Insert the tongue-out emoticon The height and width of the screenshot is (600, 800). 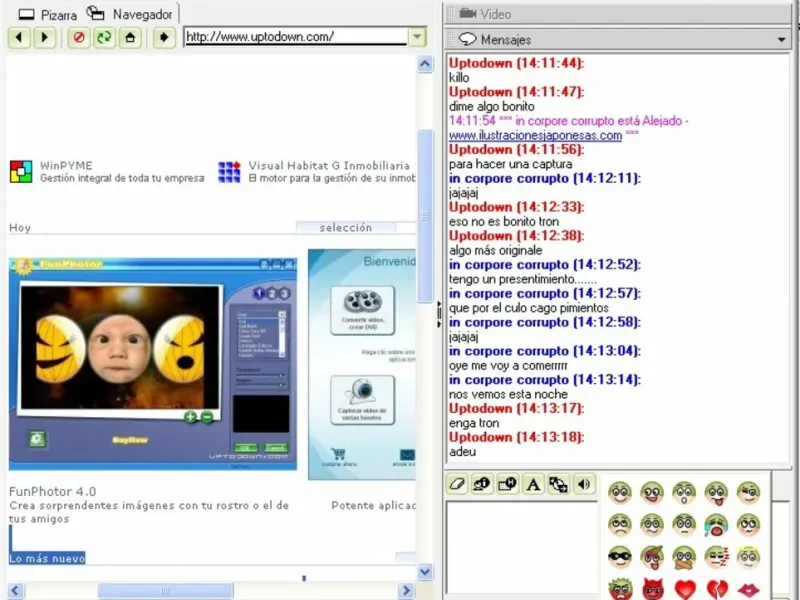716,492
